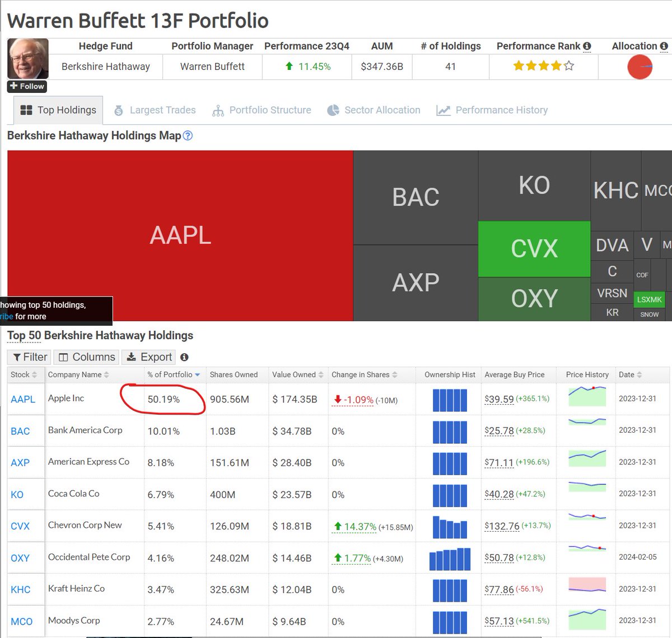Open the MCO ticker link

tap(22, 621)
